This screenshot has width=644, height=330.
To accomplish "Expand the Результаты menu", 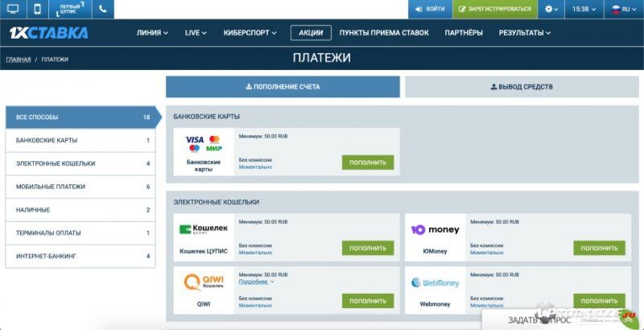I will point(525,33).
